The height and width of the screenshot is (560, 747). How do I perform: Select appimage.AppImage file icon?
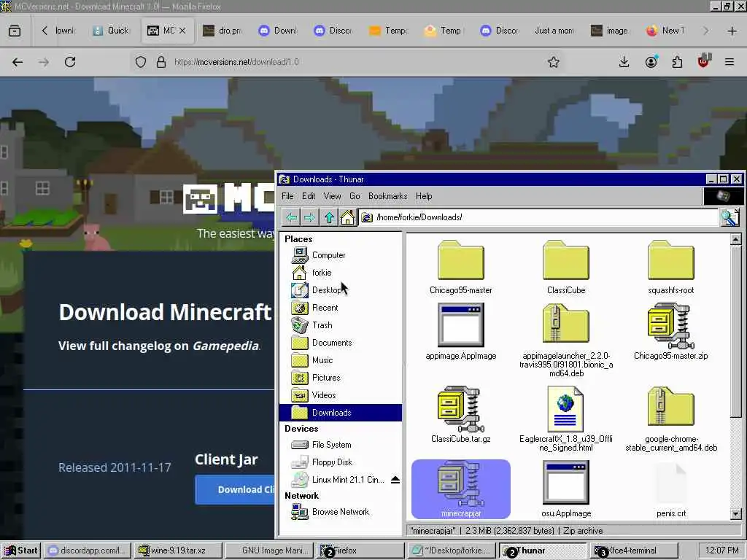[461, 325]
